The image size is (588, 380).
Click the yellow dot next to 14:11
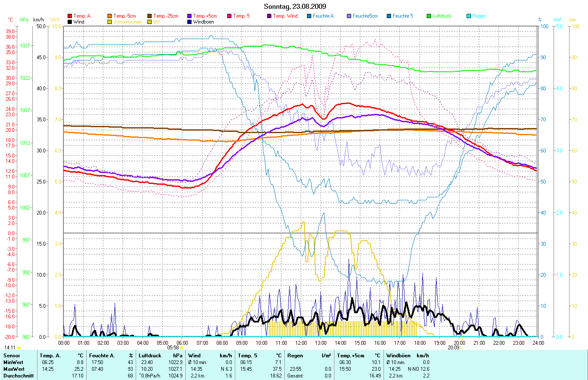coord(18,348)
